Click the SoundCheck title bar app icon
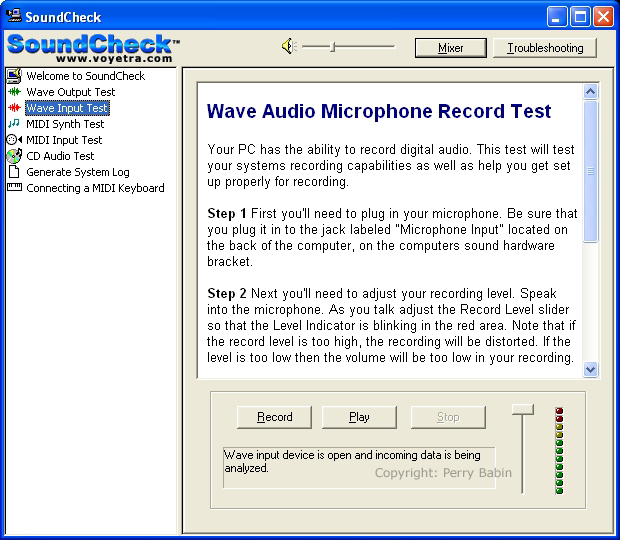Image resolution: width=620 pixels, height=540 pixels. point(14,16)
